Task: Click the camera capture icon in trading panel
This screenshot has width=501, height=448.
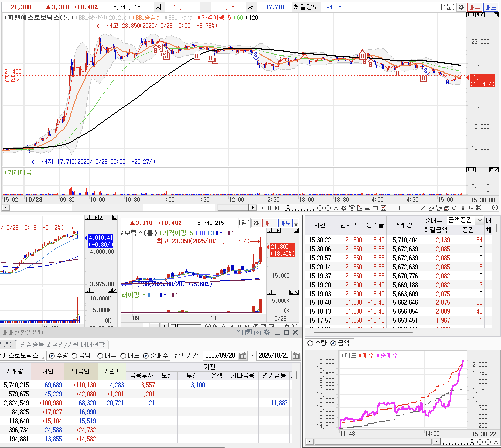Action: pyautogui.click(x=257, y=332)
